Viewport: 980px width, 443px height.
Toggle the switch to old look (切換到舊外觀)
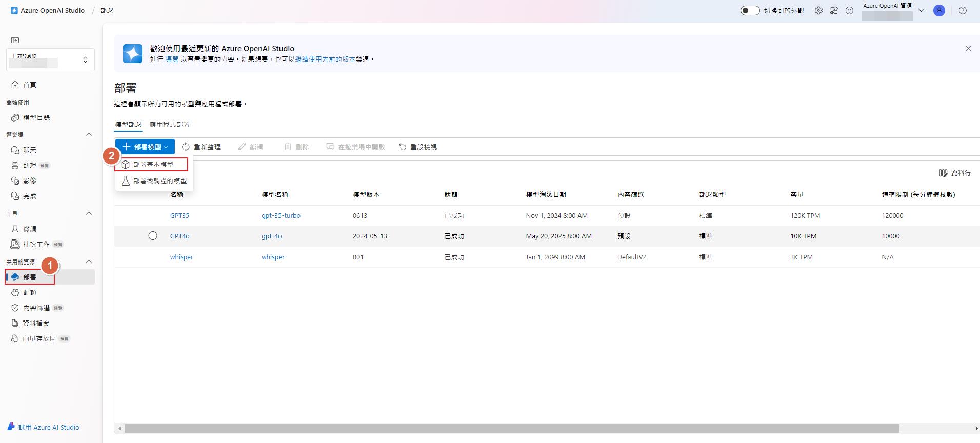coord(750,10)
